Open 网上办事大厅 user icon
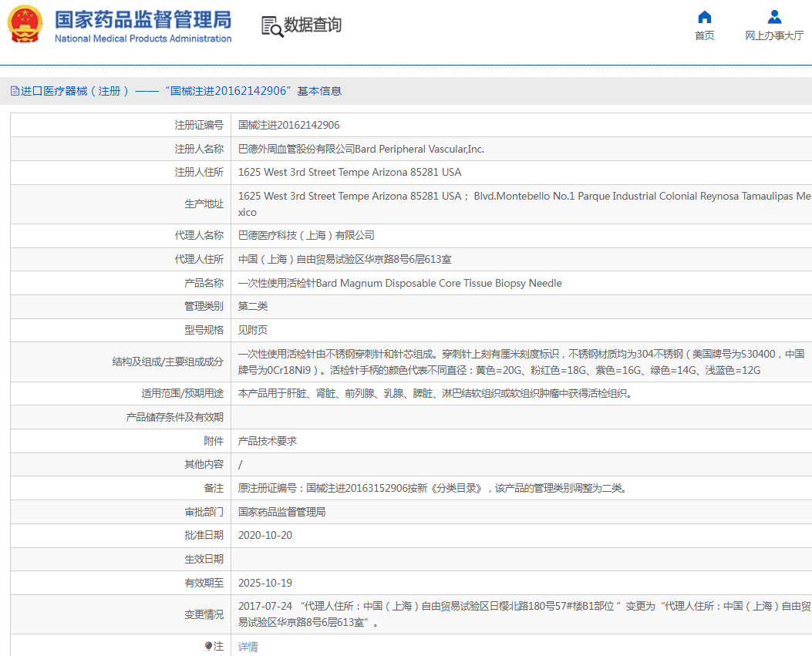Screen dimensions: 812x656 click(x=774, y=17)
